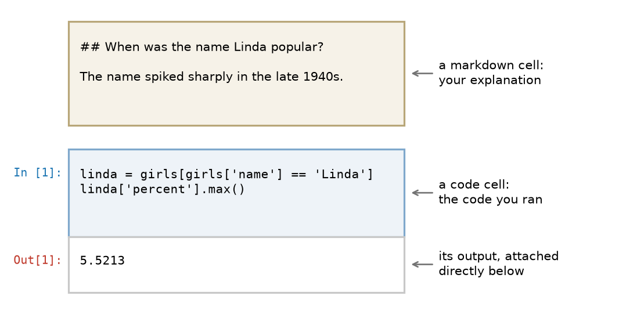644x314 pixels.
Task: Select the Out[1]: prompt label
Action: [x=38, y=260]
